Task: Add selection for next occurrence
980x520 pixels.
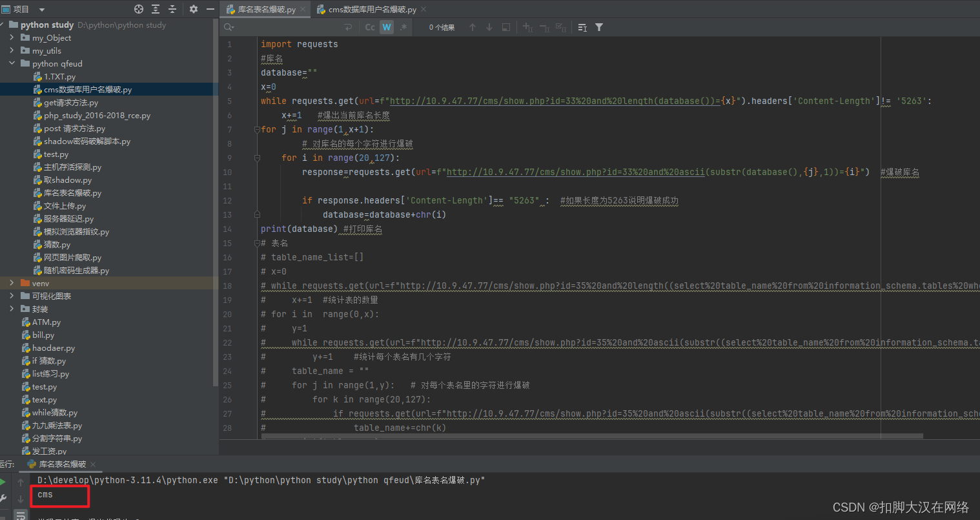Action: [x=527, y=27]
